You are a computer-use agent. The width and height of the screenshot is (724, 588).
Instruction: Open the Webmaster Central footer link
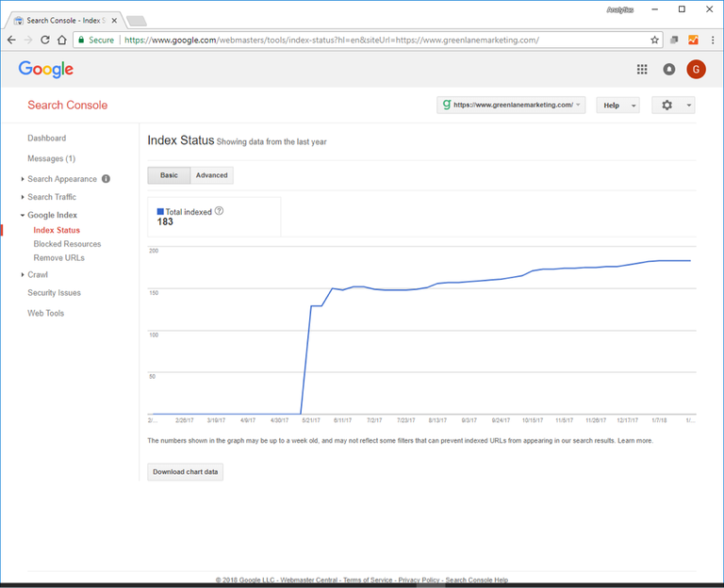(x=309, y=580)
